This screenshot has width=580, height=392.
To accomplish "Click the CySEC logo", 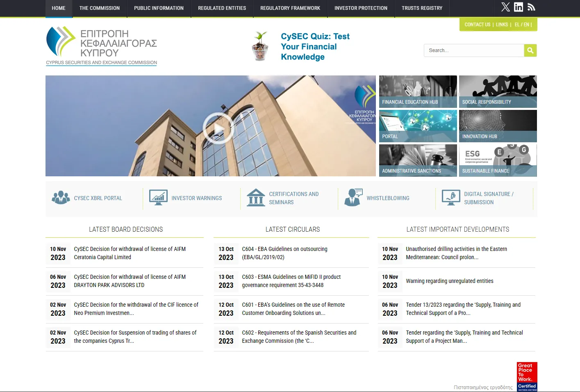I will [102, 46].
